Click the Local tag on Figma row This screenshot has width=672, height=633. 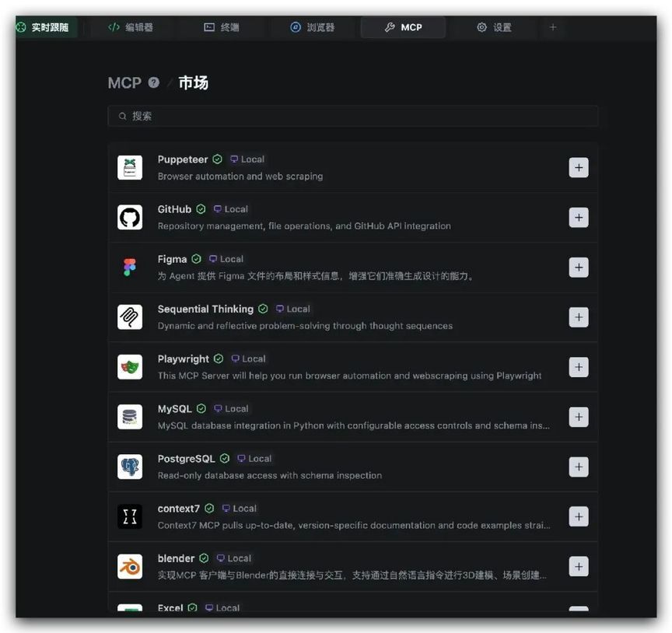(226, 259)
